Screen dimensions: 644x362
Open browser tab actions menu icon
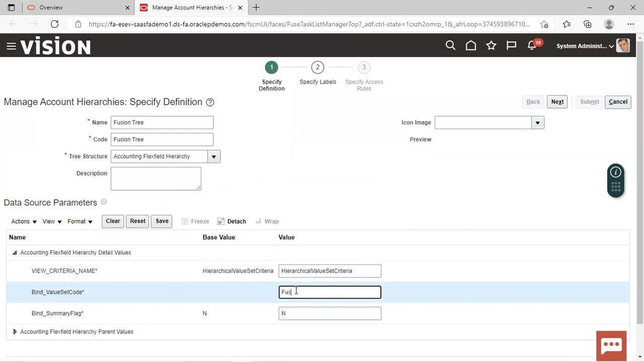(11, 8)
